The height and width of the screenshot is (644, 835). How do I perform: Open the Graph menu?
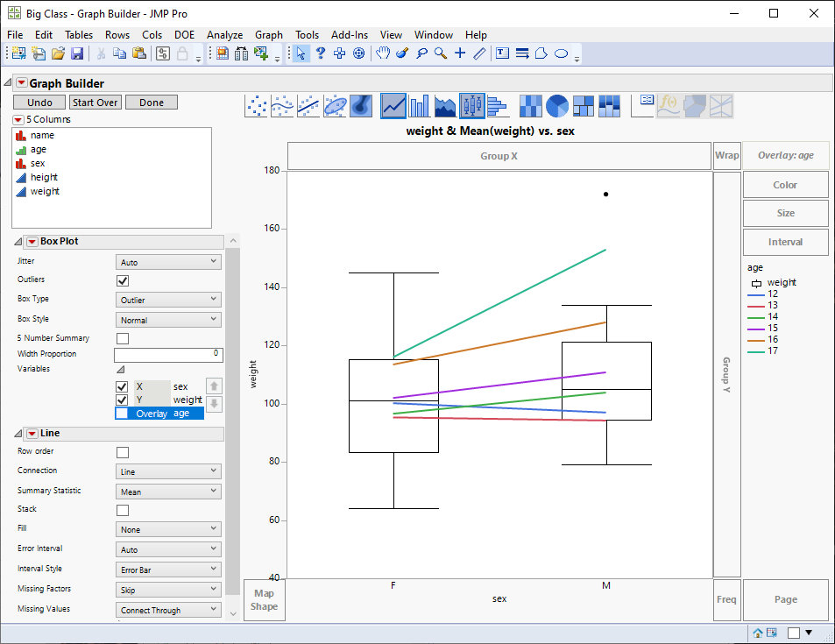click(x=269, y=35)
